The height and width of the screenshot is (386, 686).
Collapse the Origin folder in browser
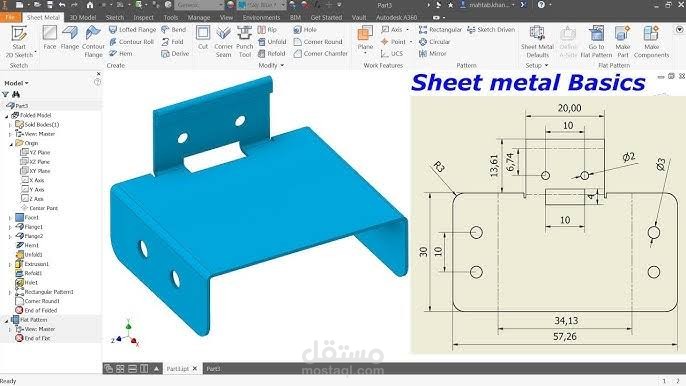click(11, 144)
